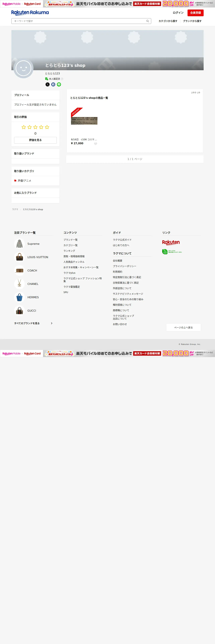215x644 pixels.
Task: Click ラクマ breadcrumb link
Action: 15,209
